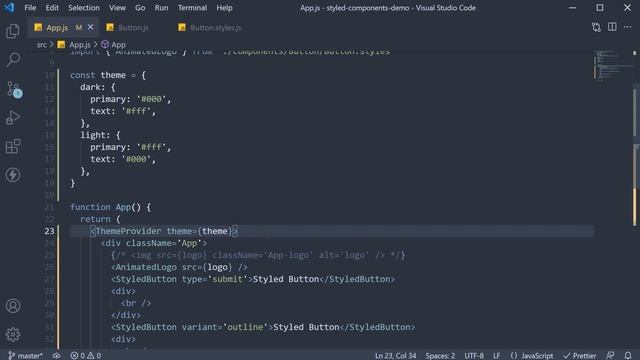Close the App.js tab
640x360 pixels.
pyautogui.click(x=91, y=27)
